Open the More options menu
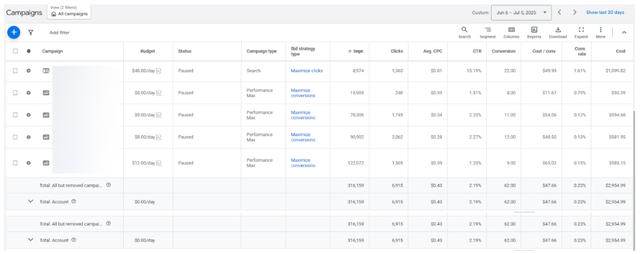 (x=600, y=32)
